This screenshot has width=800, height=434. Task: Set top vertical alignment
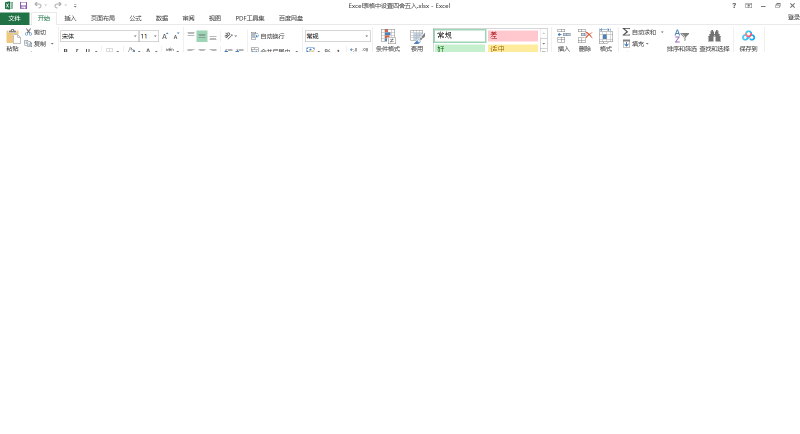191,36
